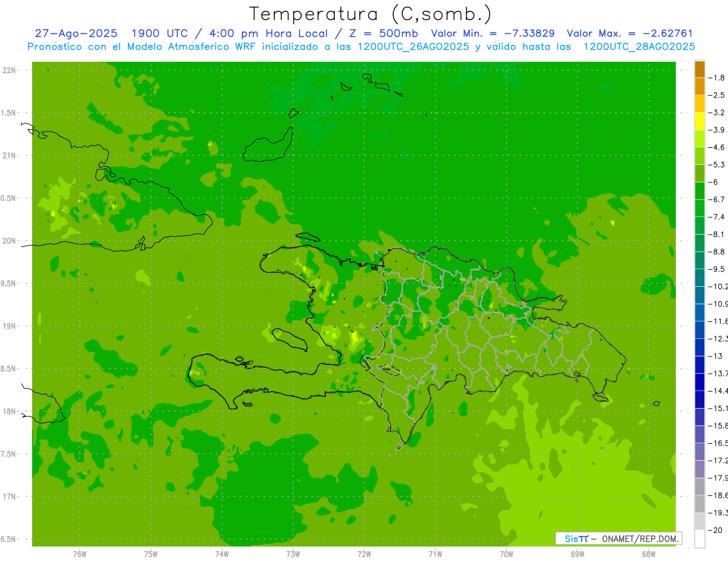Click the 'Valor Max. = -2.62761' text

point(629,33)
